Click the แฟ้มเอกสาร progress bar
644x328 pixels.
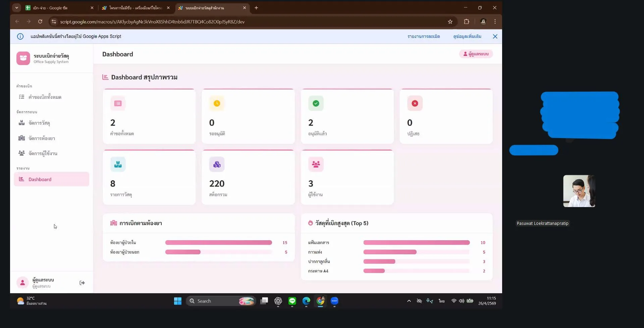(416, 243)
